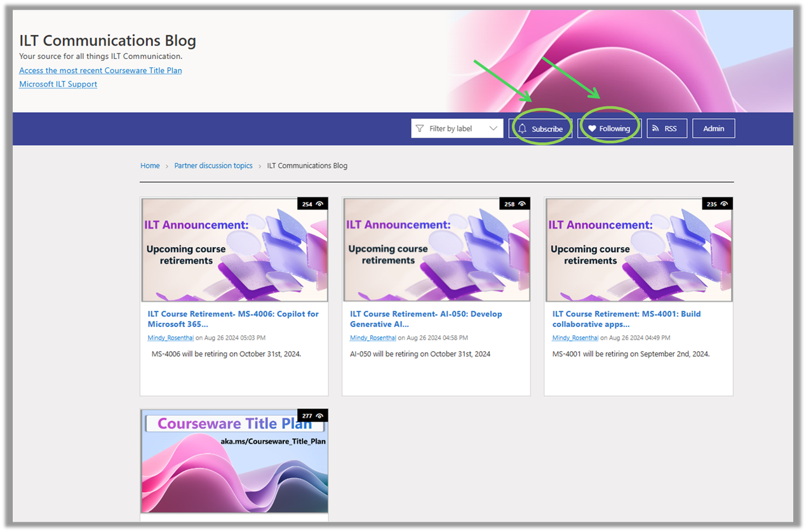Click 'Your source for all things ILT Communication.' tagline
This screenshot has width=806, height=532.
pyautogui.click(x=101, y=57)
